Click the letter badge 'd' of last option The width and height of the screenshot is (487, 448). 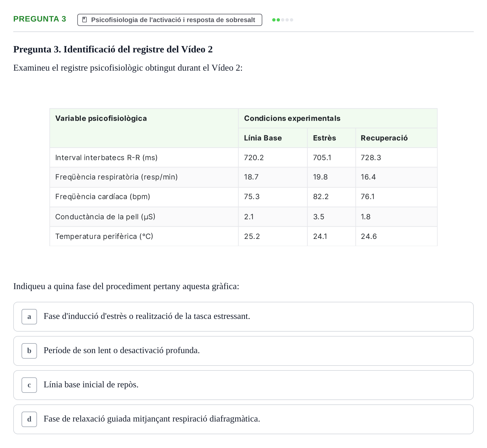pos(29,419)
